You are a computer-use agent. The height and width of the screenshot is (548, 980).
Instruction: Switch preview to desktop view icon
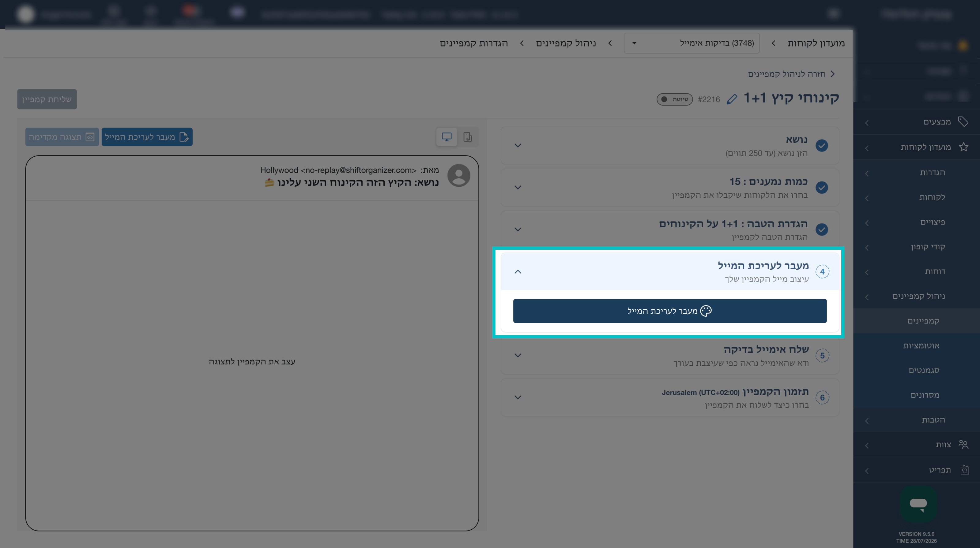pyautogui.click(x=446, y=137)
